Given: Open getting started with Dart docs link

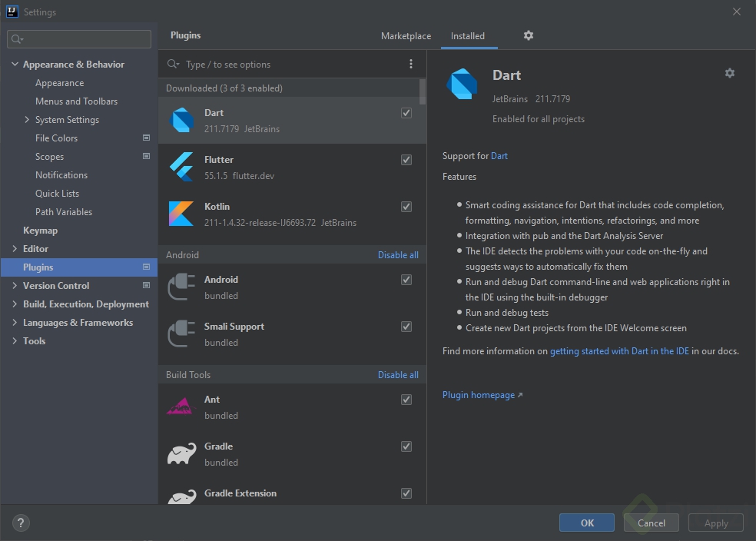Looking at the screenshot, I should (x=619, y=351).
